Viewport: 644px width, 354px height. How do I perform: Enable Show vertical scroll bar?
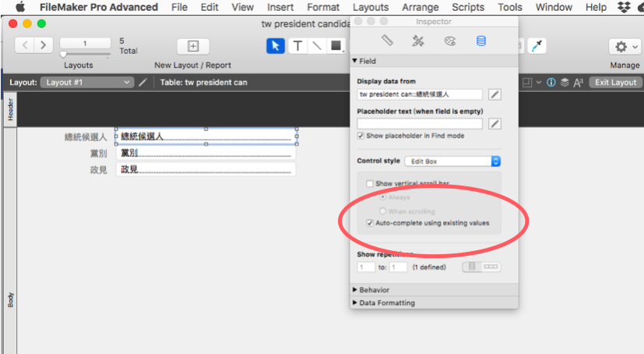pyautogui.click(x=370, y=183)
